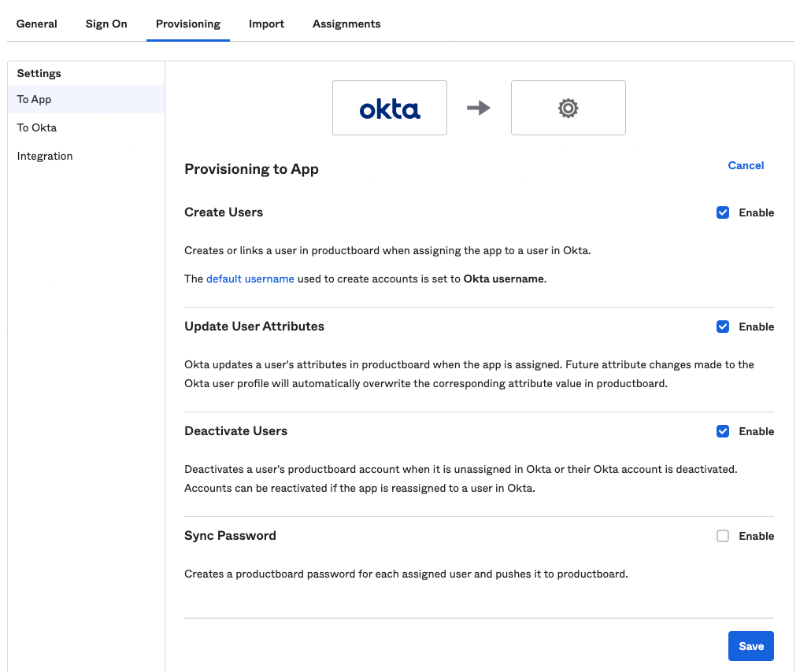Uncheck Update User Attributes
This screenshot has height=672, width=800.
pyautogui.click(x=723, y=326)
